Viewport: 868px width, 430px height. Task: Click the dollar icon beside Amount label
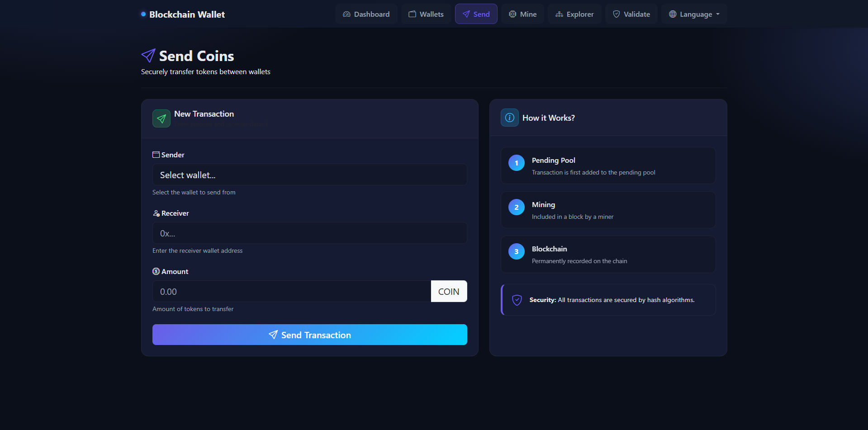(x=156, y=271)
